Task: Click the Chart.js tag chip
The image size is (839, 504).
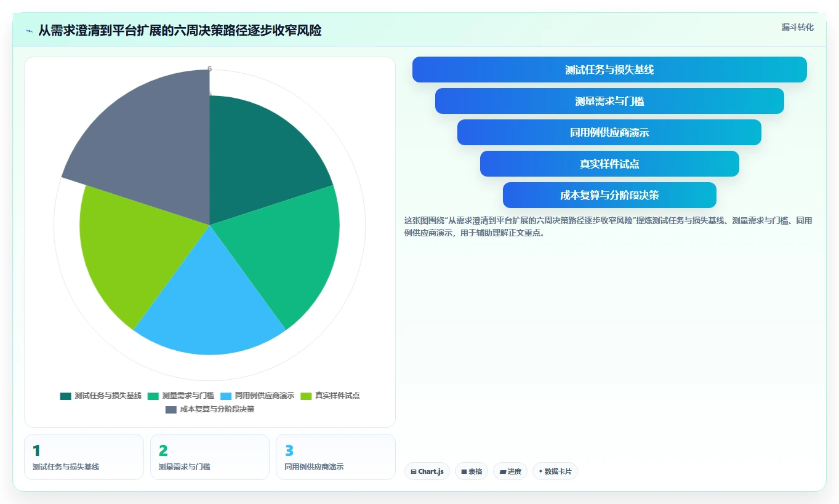Action: tap(427, 471)
